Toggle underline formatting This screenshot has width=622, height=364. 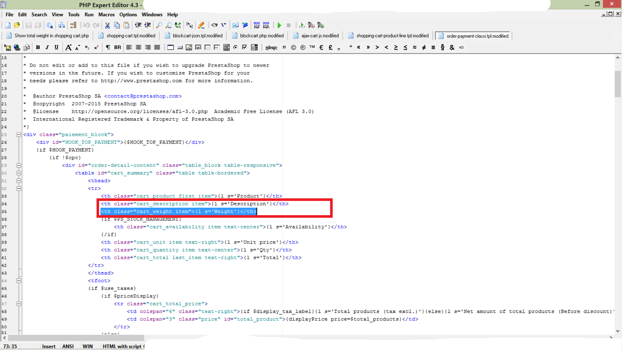pyautogui.click(x=56, y=48)
